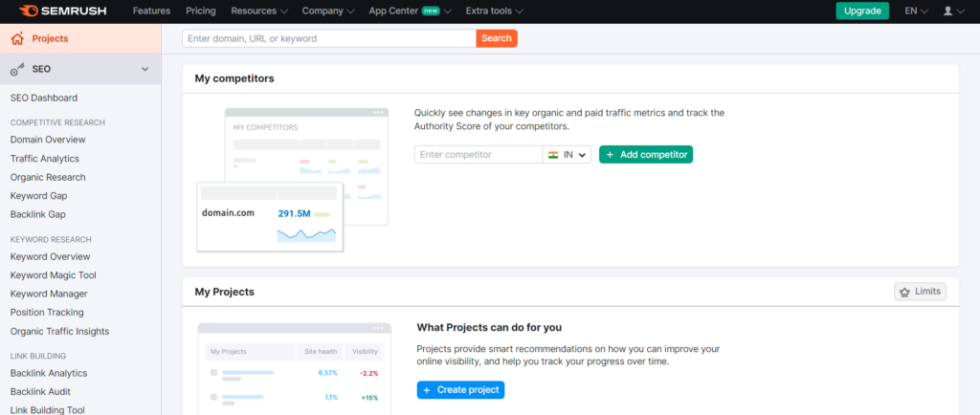Open Position Tracking in sidebar
The width and height of the screenshot is (980, 415).
click(x=47, y=312)
